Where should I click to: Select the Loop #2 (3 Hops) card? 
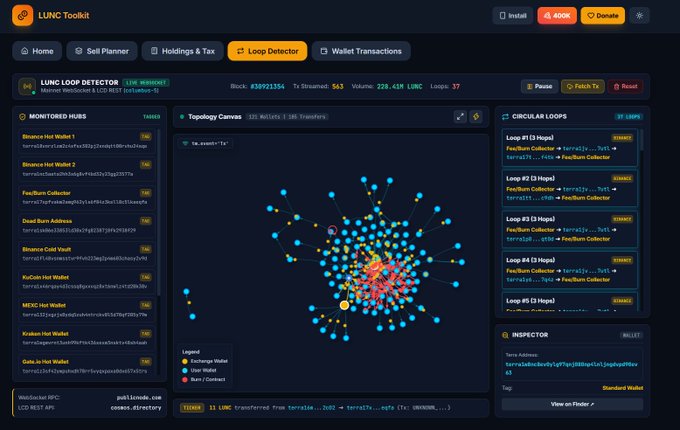(x=569, y=188)
